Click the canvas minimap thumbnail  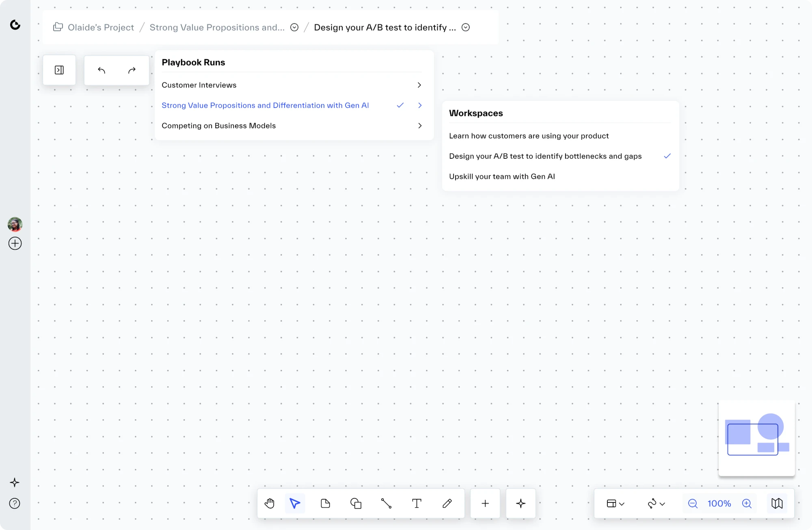coord(757,438)
